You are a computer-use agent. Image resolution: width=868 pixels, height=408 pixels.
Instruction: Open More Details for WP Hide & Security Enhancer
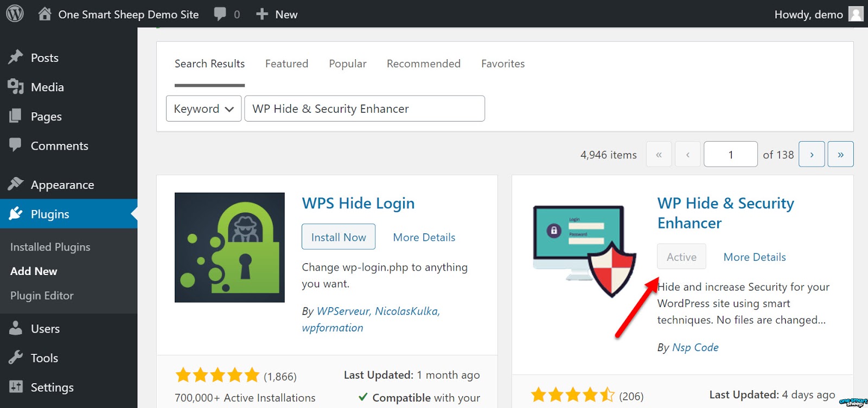pos(755,257)
